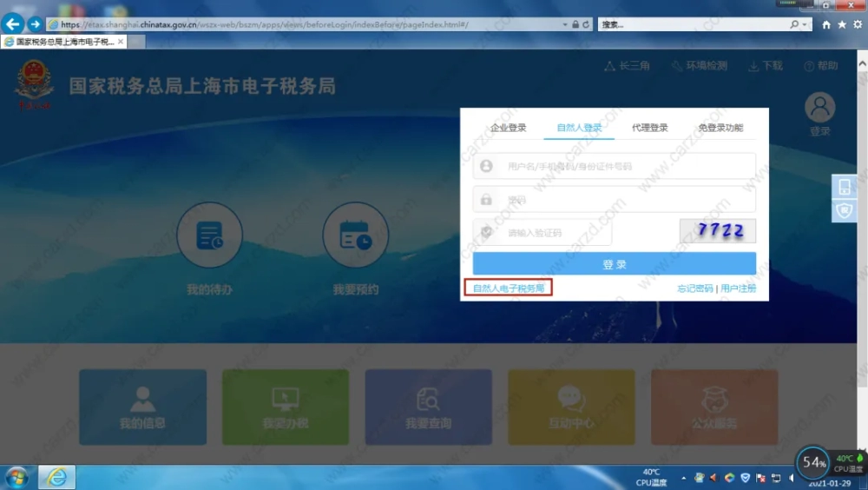Open browser tools gear icon
868x490 pixels.
pyautogui.click(x=858, y=24)
